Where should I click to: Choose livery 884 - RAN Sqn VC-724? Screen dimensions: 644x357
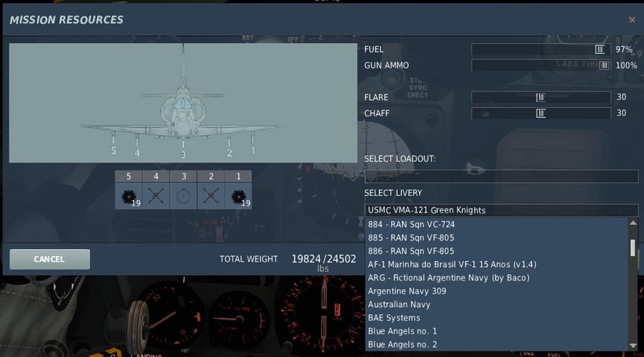496,224
